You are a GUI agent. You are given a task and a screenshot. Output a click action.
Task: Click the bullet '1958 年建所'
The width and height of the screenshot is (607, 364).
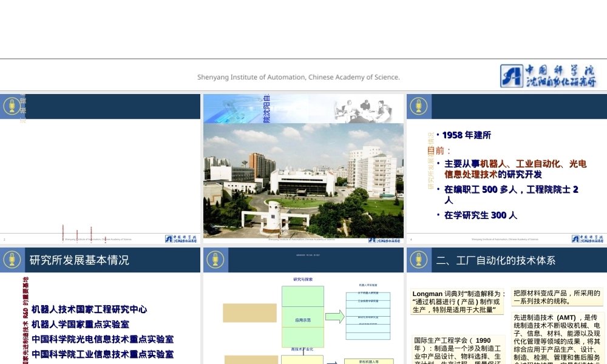(466, 135)
